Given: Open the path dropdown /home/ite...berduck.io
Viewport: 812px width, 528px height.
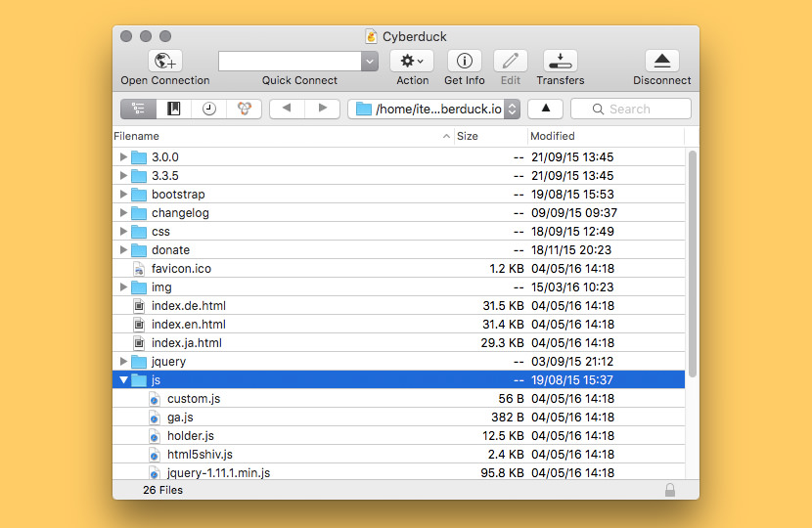Looking at the screenshot, I should tap(434, 109).
